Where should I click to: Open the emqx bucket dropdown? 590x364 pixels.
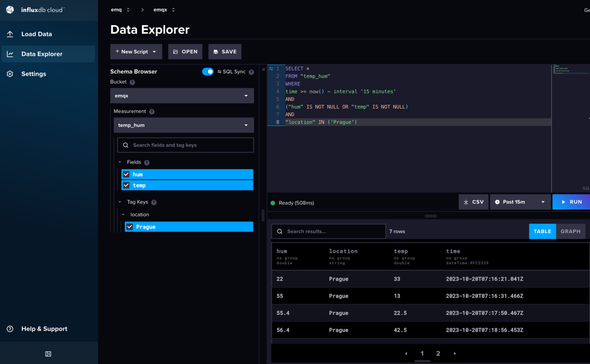coord(182,96)
